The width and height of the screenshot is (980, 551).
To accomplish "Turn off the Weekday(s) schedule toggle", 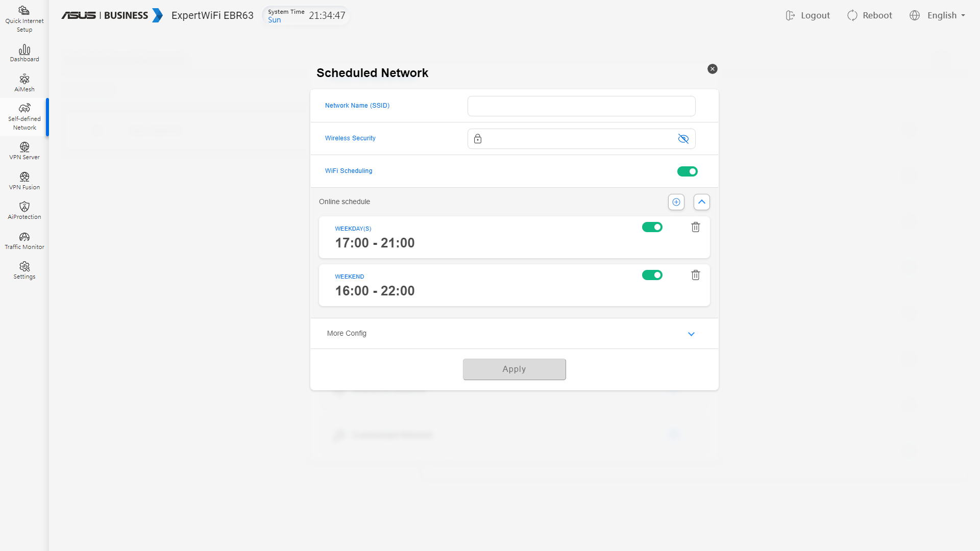I will (x=652, y=227).
